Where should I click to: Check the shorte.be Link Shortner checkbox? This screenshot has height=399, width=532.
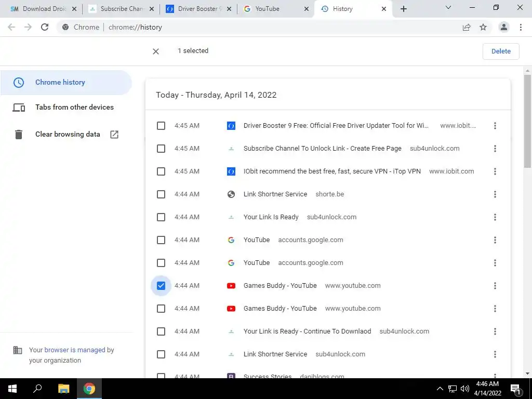pos(161,194)
